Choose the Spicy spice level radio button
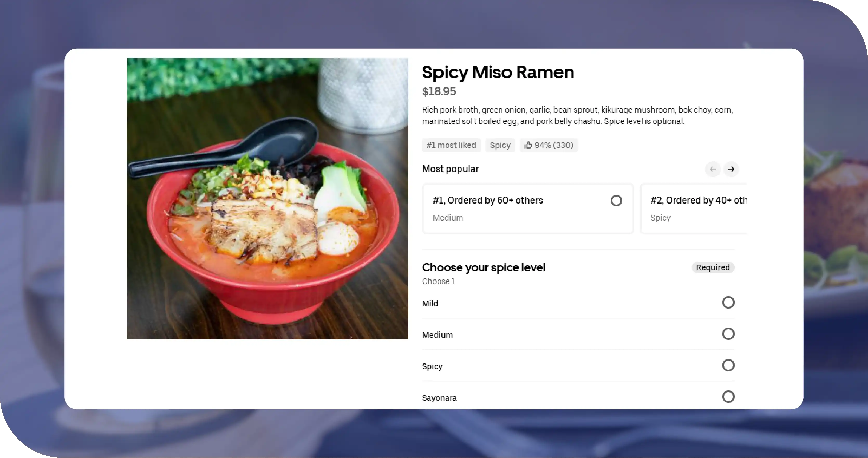This screenshot has width=868, height=458. (x=728, y=365)
